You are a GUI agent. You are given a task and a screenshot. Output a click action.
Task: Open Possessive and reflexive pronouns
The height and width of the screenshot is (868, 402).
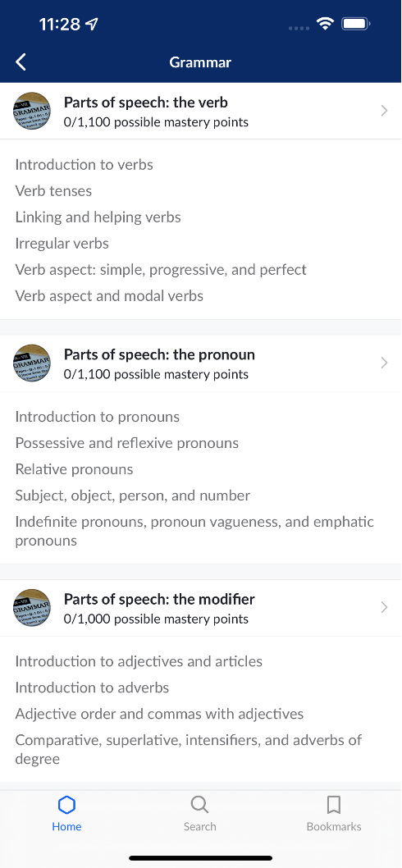coord(127,443)
